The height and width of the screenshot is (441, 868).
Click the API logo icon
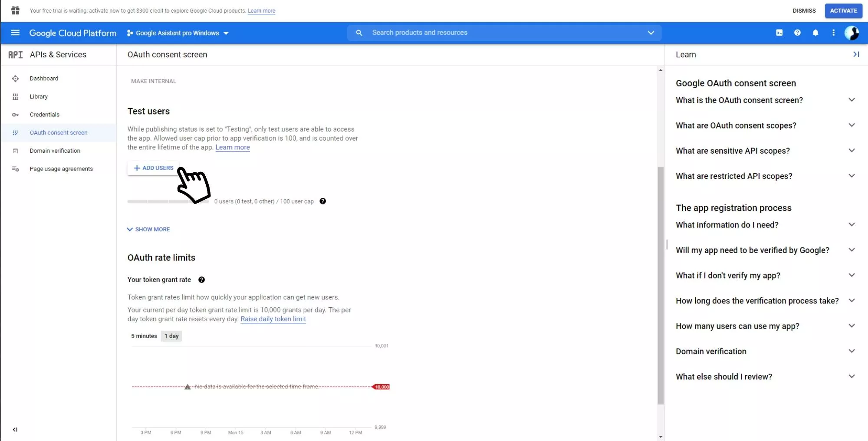tap(15, 55)
